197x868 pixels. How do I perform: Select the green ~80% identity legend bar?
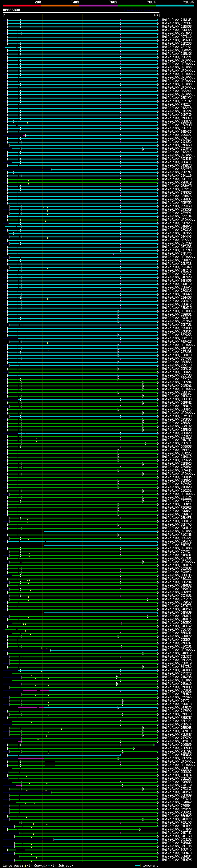[x=137, y=6]
